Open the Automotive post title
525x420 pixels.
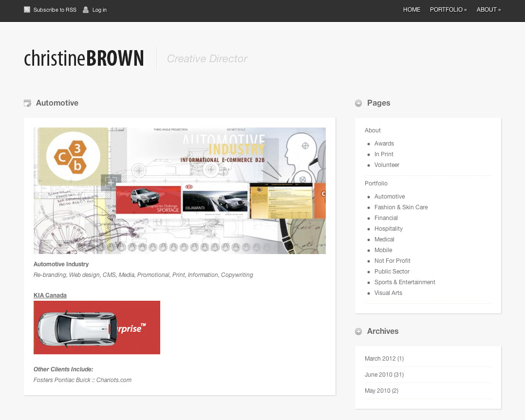tap(57, 103)
